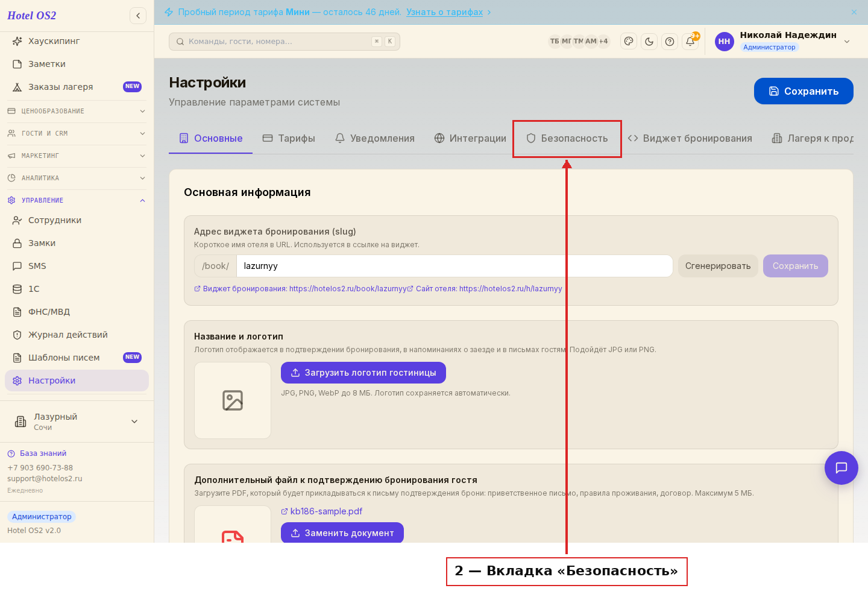Switch to the Основные tab
Viewport: 868px width, 600px height.
[210, 138]
